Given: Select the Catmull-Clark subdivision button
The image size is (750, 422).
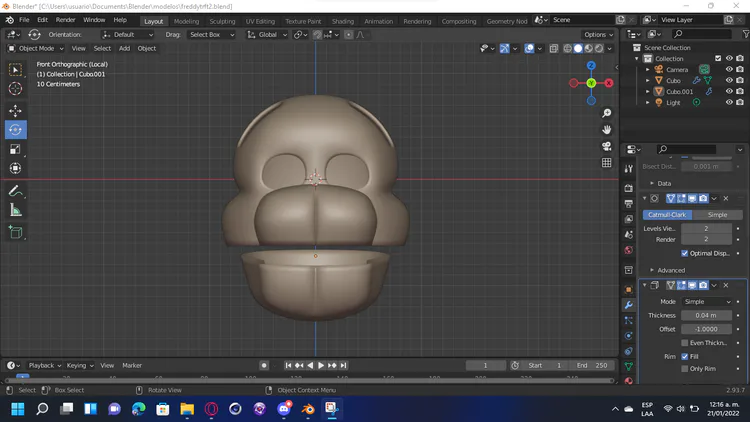Looking at the screenshot, I should click(667, 215).
